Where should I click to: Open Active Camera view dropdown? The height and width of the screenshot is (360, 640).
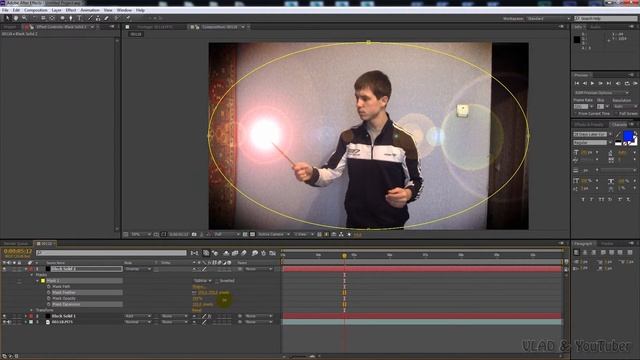[273, 234]
